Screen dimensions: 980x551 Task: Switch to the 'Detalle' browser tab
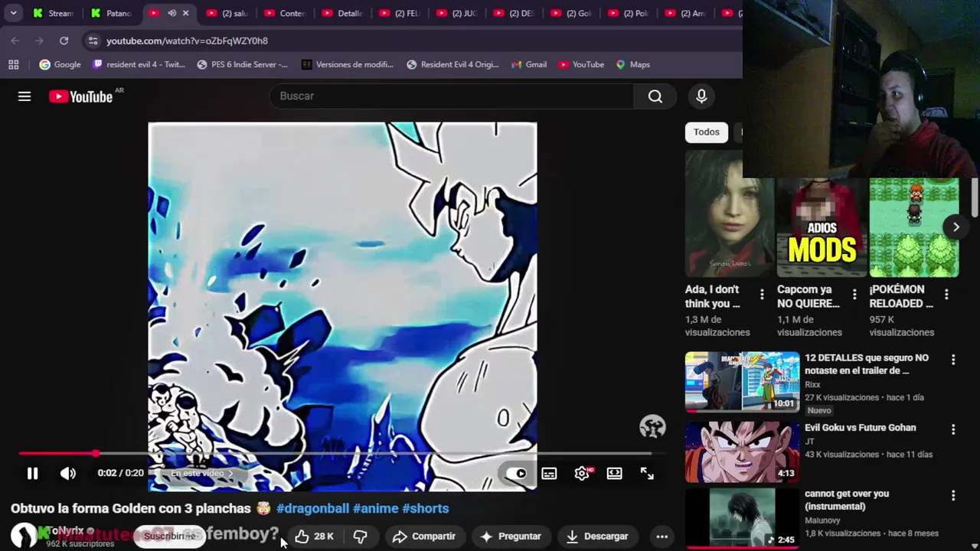coord(342,13)
